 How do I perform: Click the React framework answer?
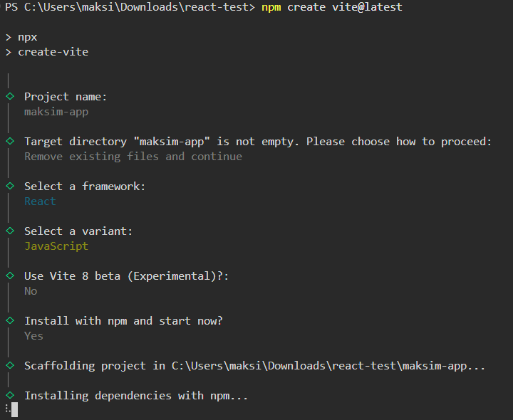tap(40, 201)
